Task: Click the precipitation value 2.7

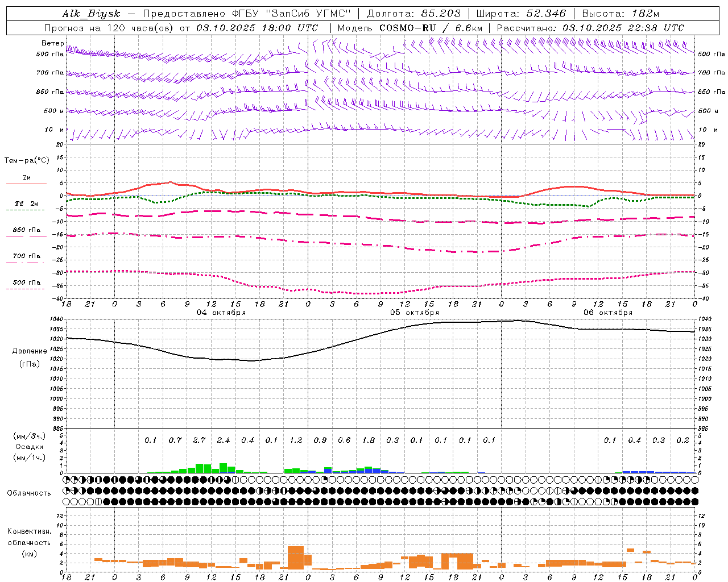Action: (199, 440)
